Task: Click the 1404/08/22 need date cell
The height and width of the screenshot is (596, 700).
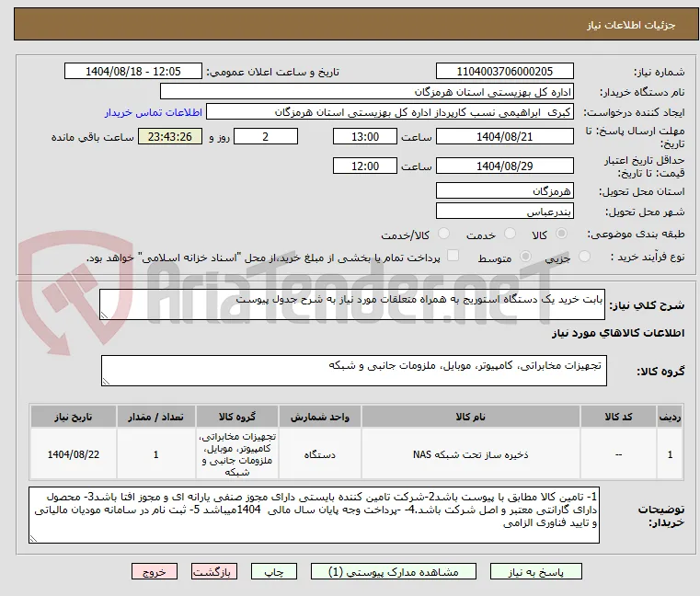Action: (x=74, y=454)
